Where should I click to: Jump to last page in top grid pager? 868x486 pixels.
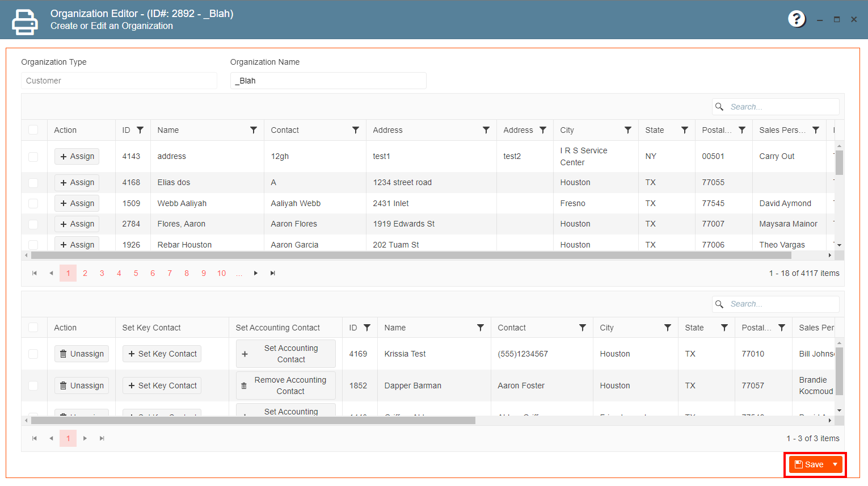point(273,273)
